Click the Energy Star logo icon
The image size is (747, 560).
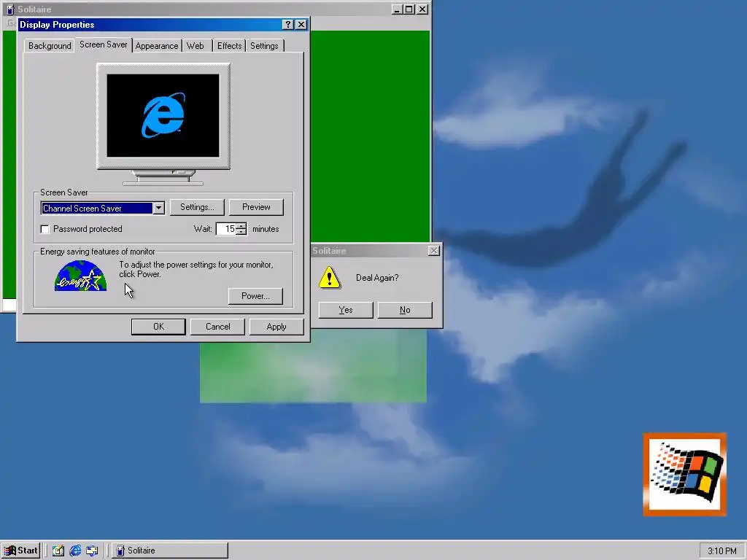click(80, 275)
